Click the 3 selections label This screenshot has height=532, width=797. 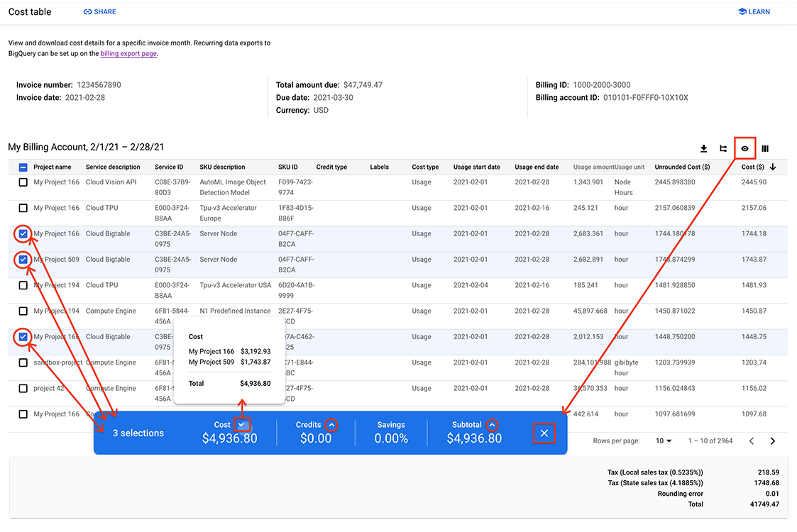(138, 433)
